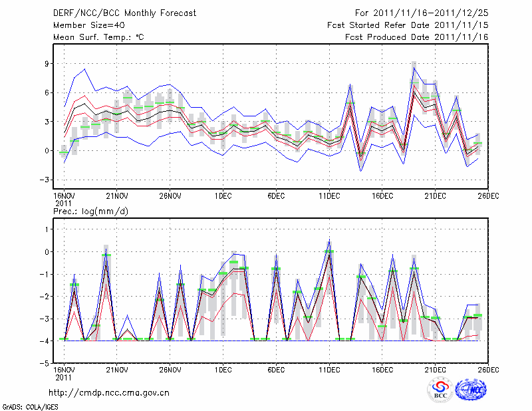Click 11DEC on the precipitation chart axis
This screenshot has width=532, height=411.
[329, 370]
